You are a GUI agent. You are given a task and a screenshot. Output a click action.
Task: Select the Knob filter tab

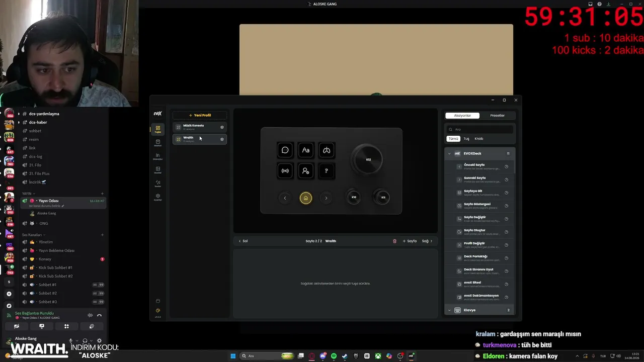(x=479, y=139)
